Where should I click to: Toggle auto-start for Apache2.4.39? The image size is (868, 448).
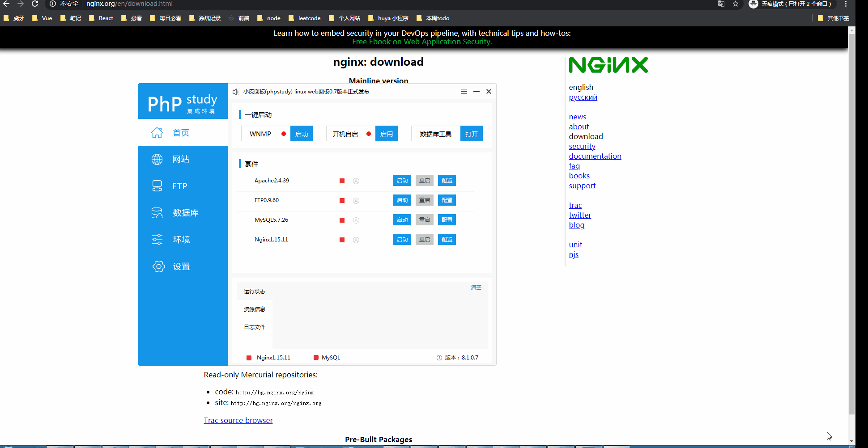pyautogui.click(x=356, y=181)
